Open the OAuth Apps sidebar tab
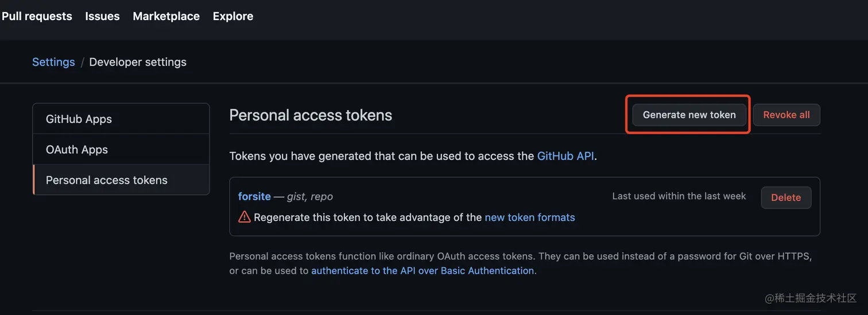The width and height of the screenshot is (868, 315). pyautogui.click(x=77, y=150)
